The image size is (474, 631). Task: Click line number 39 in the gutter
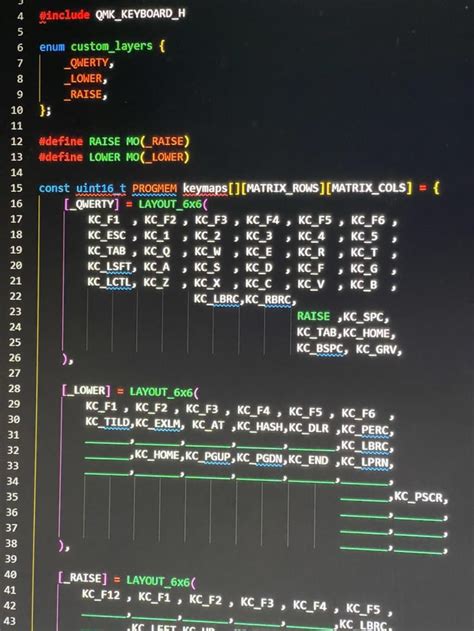click(11, 559)
